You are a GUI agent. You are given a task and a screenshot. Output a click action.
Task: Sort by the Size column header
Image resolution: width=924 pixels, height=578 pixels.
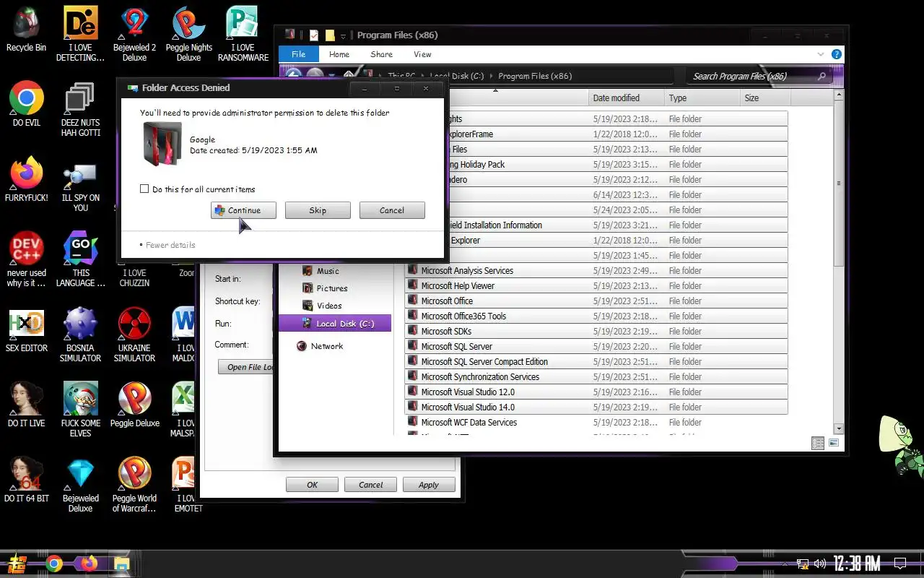point(764,98)
